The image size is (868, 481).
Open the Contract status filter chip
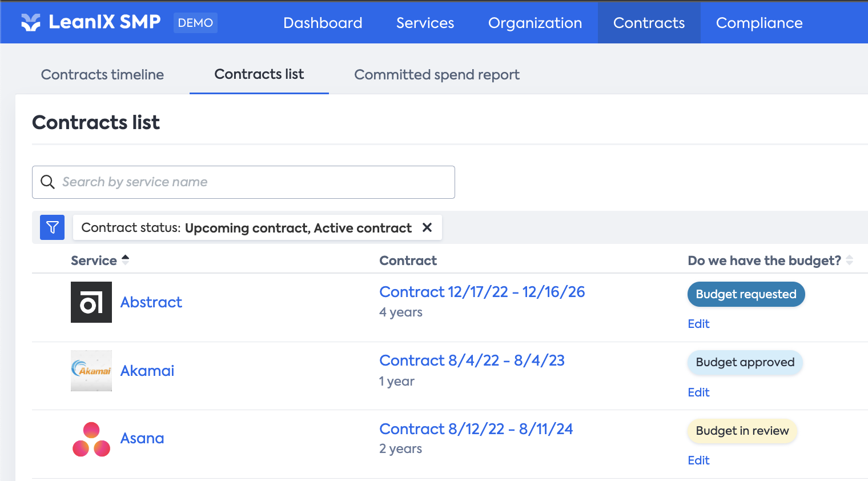coord(246,228)
